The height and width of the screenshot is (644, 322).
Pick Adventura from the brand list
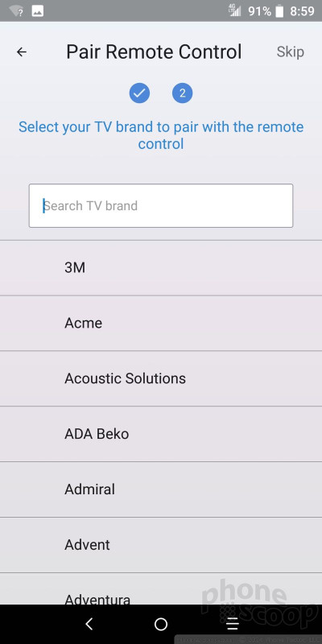coord(161,589)
